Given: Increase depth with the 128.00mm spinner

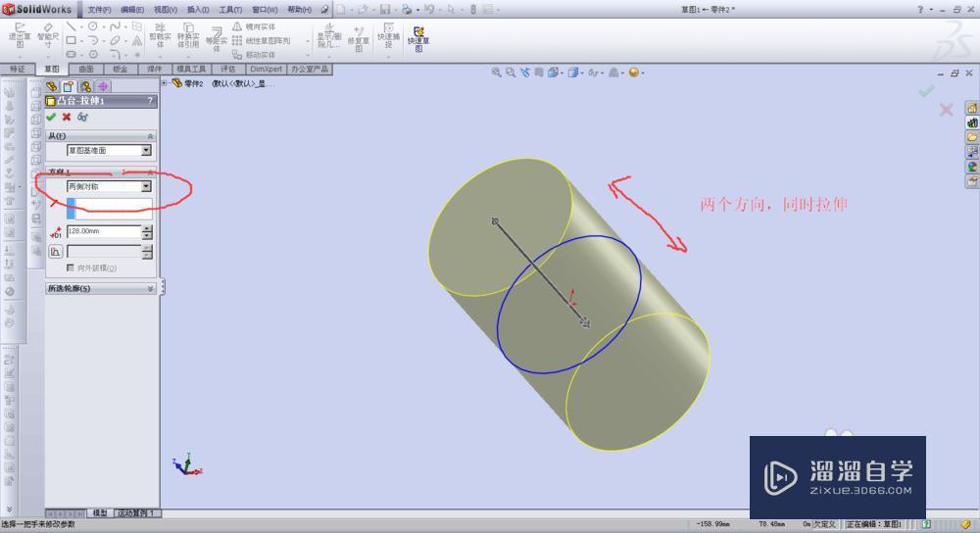Looking at the screenshot, I should (x=148, y=228).
